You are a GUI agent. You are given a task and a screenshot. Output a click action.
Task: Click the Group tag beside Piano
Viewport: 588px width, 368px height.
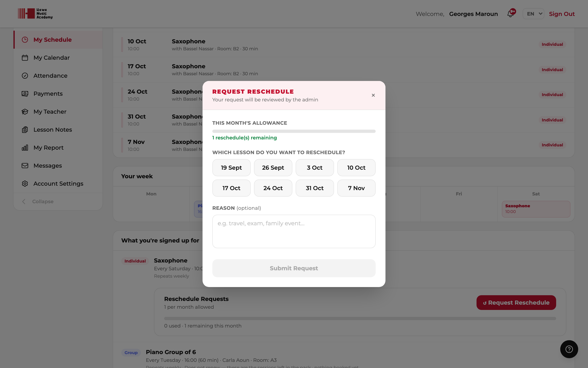(131, 353)
